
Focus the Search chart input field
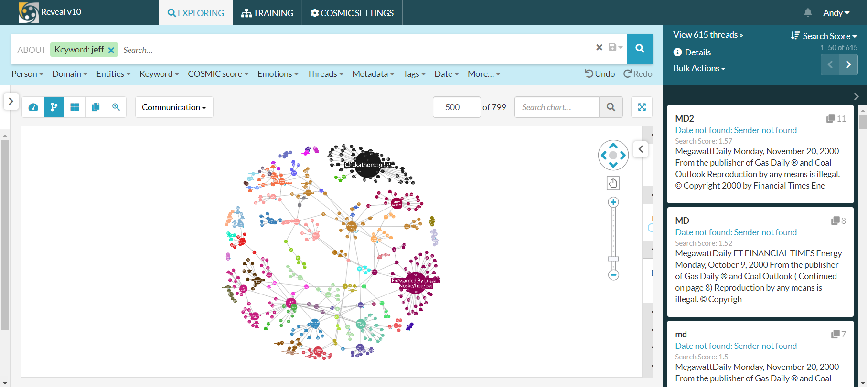[x=557, y=107]
